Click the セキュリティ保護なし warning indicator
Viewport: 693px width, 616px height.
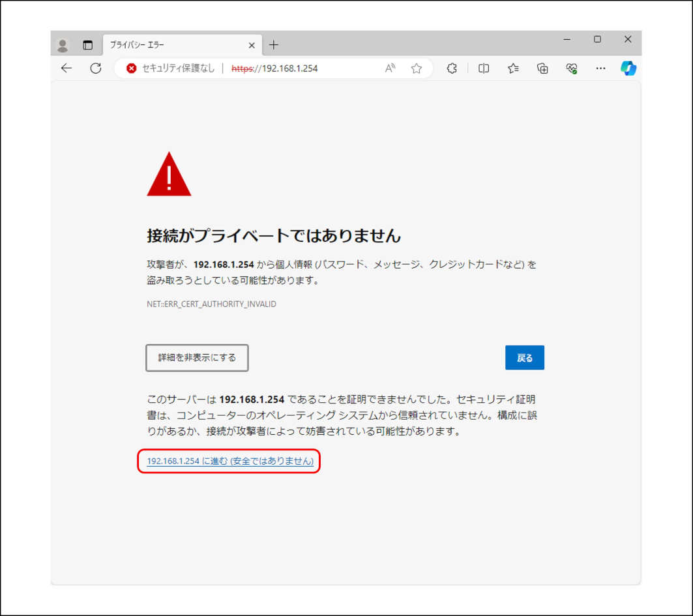[171, 68]
